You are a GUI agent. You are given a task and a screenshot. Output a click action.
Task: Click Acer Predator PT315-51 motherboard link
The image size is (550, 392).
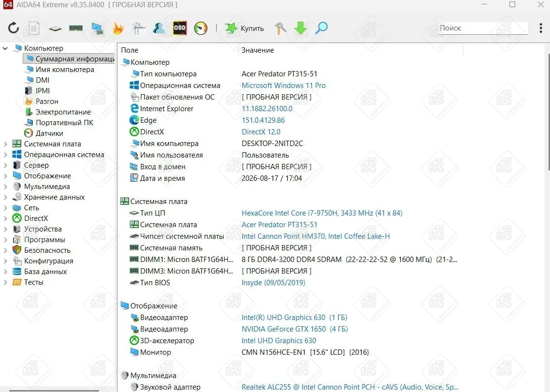[279, 225]
